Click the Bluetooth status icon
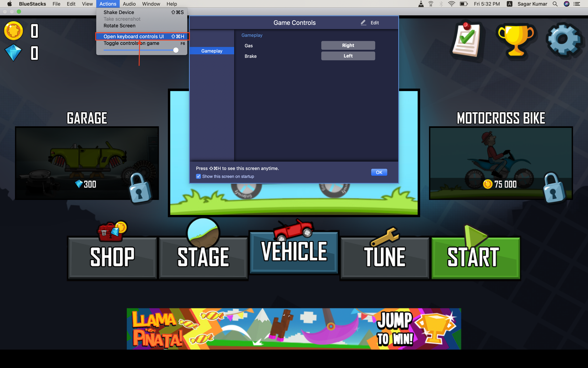The height and width of the screenshot is (368, 588). (441, 4)
